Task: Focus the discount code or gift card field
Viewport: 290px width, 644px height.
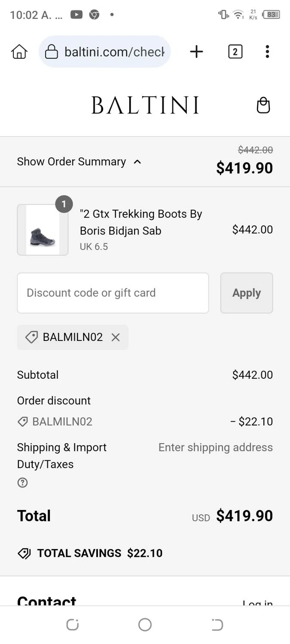Action: (113, 293)
